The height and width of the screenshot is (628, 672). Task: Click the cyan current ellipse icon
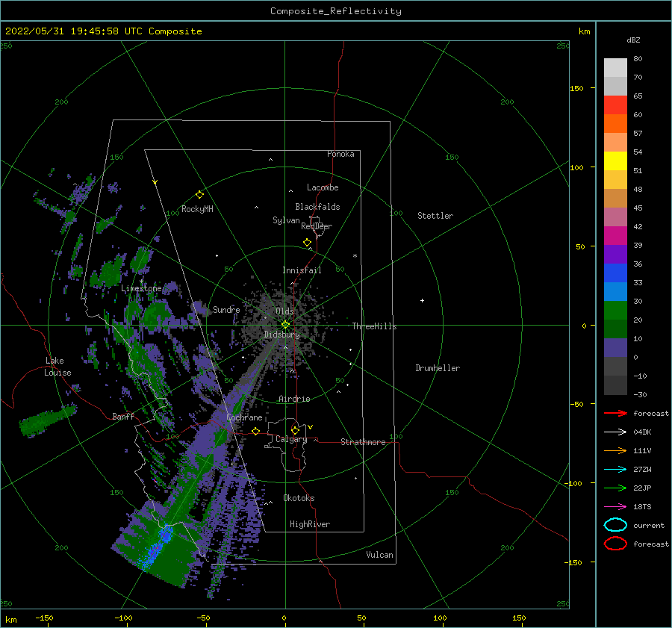[615, 525]
